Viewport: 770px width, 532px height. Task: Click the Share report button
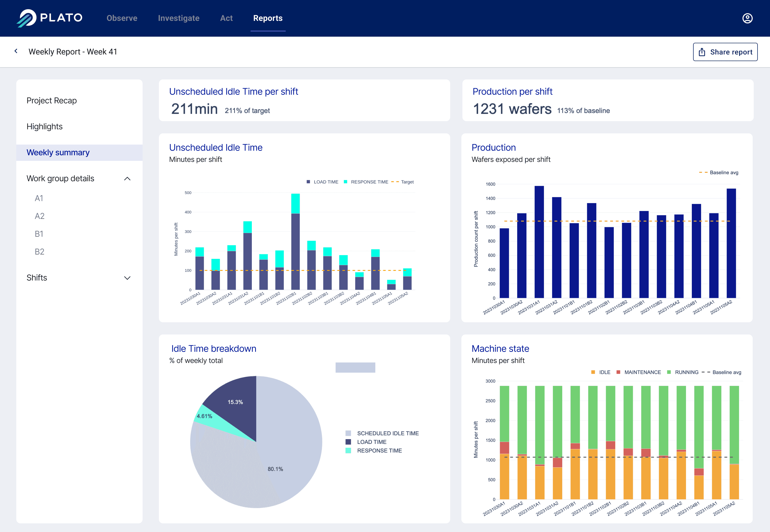[x=725, y=52]
